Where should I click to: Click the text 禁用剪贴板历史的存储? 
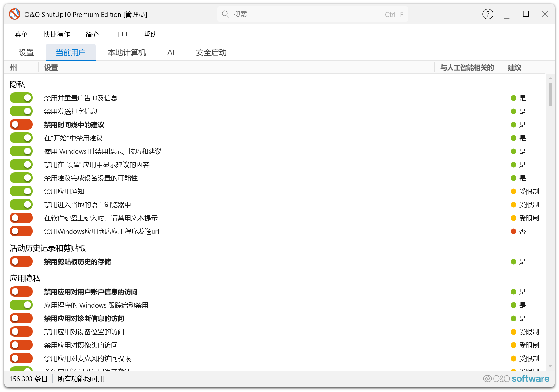pos(78,262)
